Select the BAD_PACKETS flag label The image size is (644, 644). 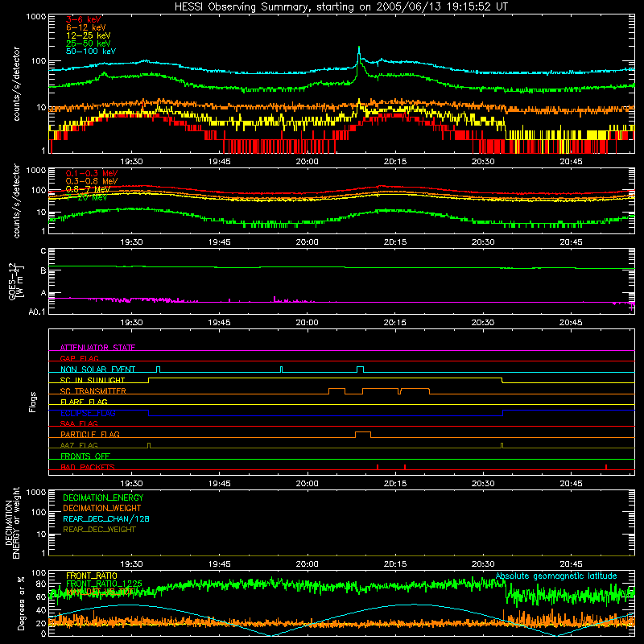click(88, 467)
